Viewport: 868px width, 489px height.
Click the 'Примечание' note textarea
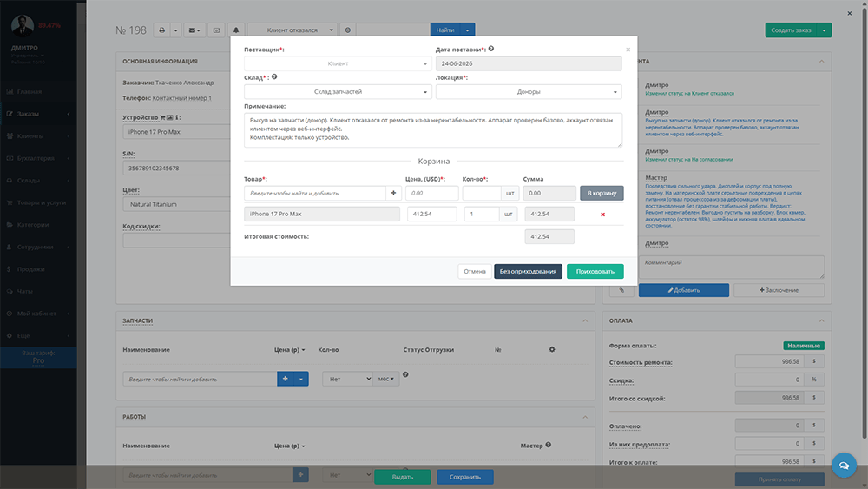(x=433, y=130)
